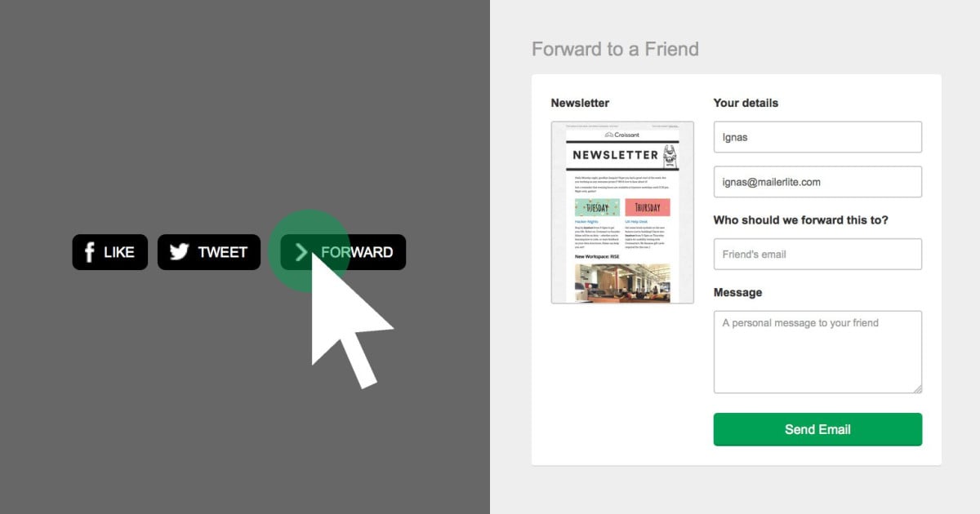Open the UX Help Desk link
980x514 pixels.
pos(637,222)
